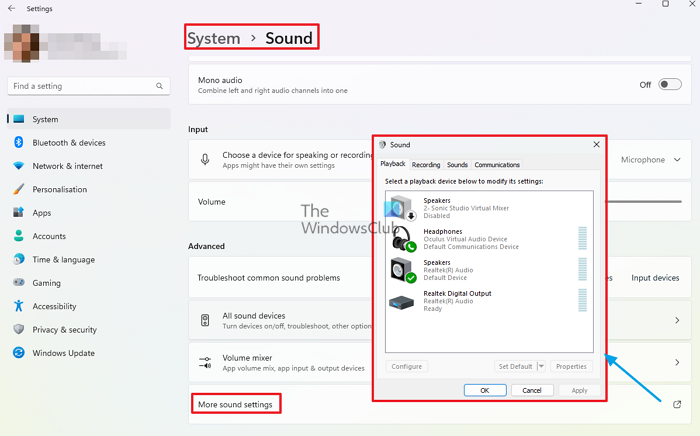Open Windows Update from its icon
The width and height of the screenshot is (700, 436).
point(18,353)
